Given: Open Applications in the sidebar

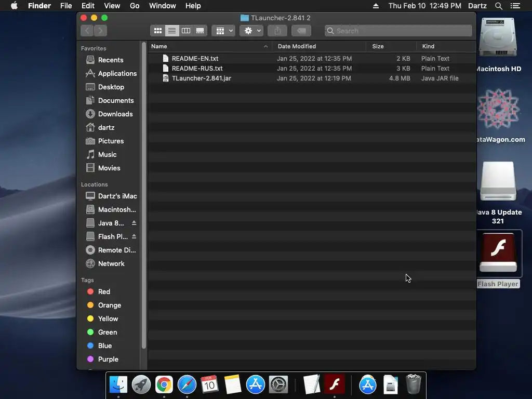Looking at the screenshot, I should click(110, 73).
